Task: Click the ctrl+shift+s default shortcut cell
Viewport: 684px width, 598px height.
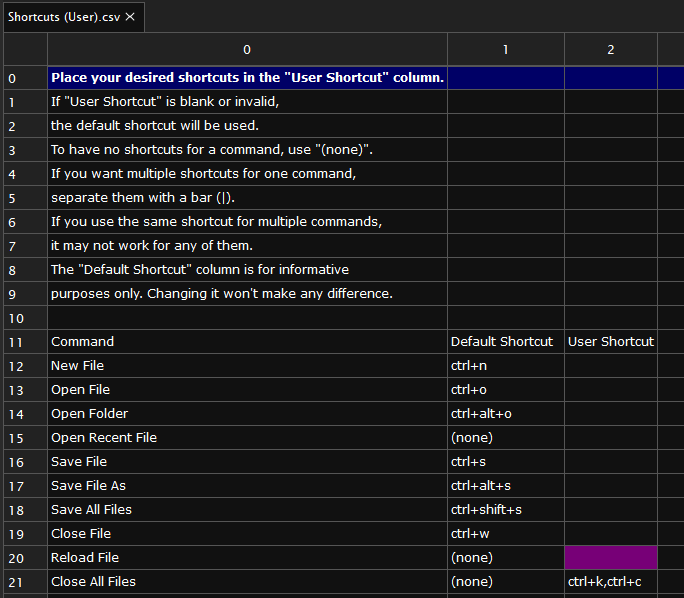Action: pos(506,509)
